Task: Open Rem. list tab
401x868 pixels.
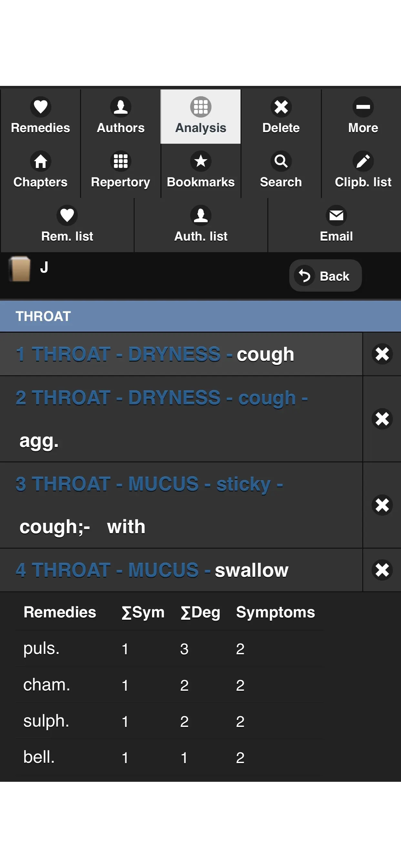Action: [x=67, y=225]
